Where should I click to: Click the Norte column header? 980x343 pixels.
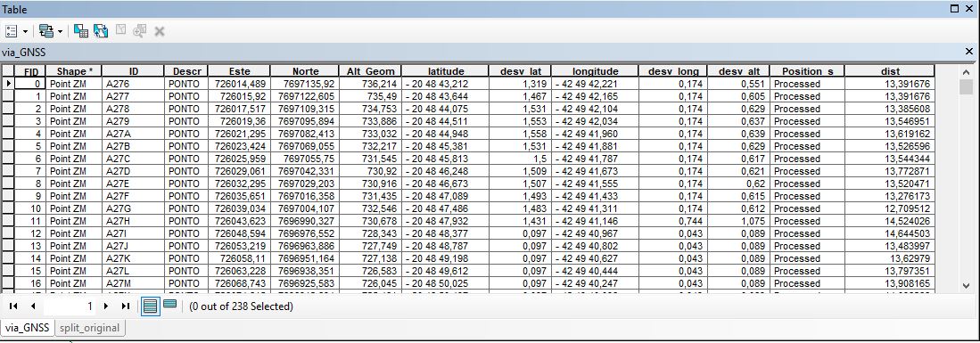(x=304, y=71)
